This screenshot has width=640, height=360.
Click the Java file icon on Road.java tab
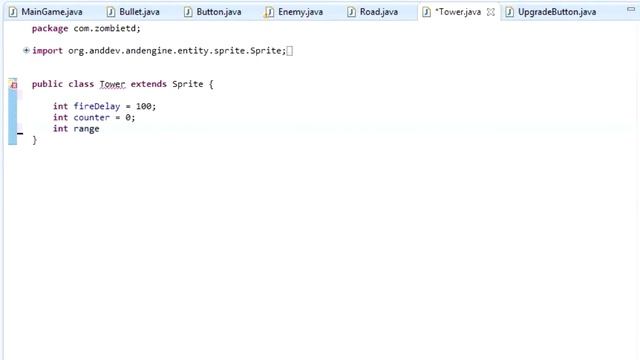point(351,12)
